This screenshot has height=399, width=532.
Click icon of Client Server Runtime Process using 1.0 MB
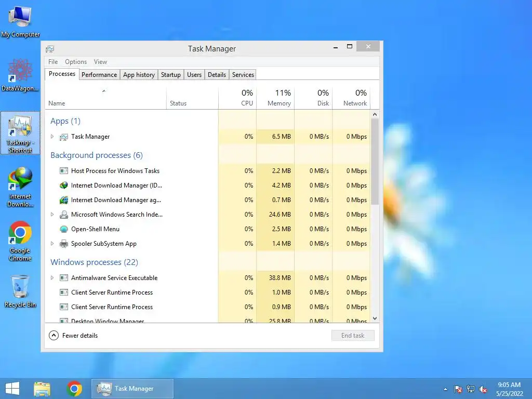click(x=63, y=292)
